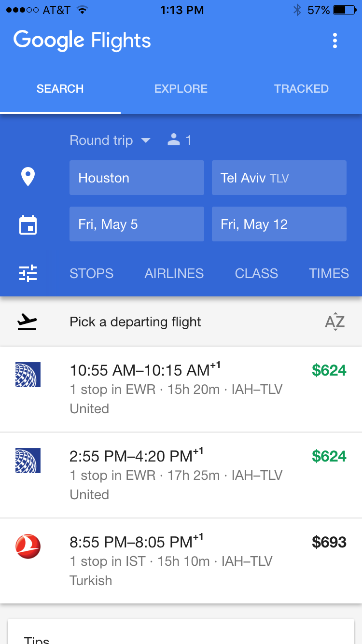
Task: Open the TIMES filter
Action: pyautogui.click(x=329, y=273)
